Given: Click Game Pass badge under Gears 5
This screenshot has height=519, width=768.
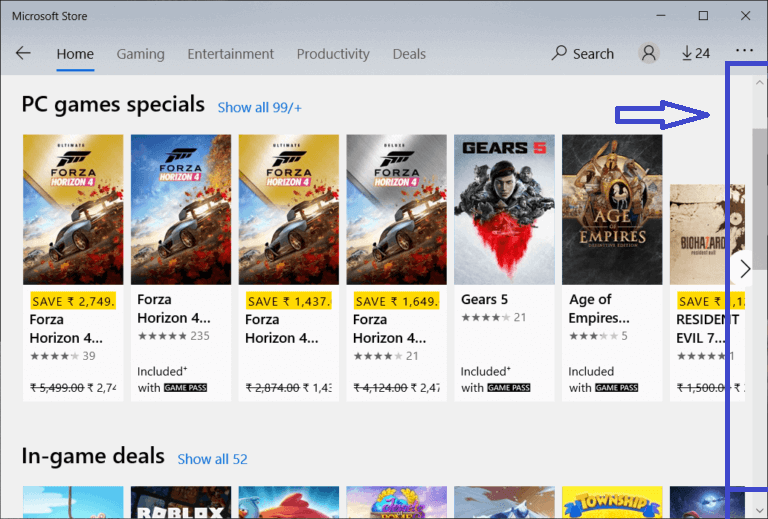Looking at the screenshot, I should [509, 388].
